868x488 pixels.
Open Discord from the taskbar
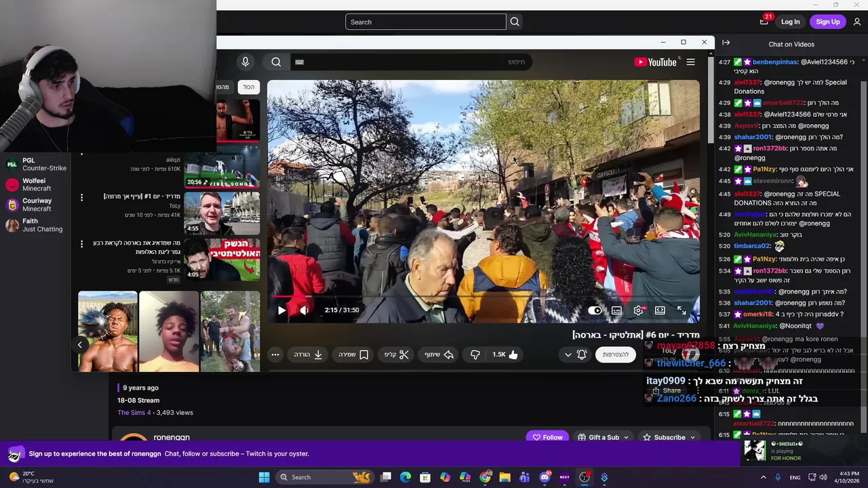(545, 477)
